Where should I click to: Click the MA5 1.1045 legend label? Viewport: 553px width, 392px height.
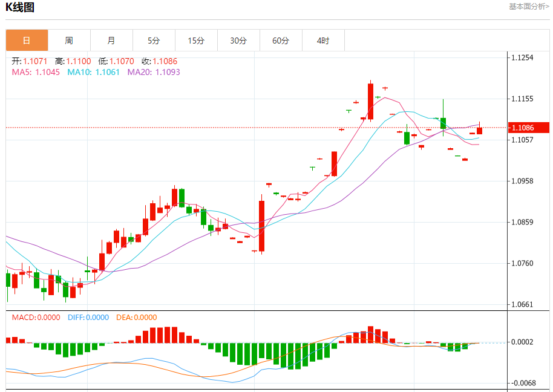pyautogui.click(x=36, y=72)
